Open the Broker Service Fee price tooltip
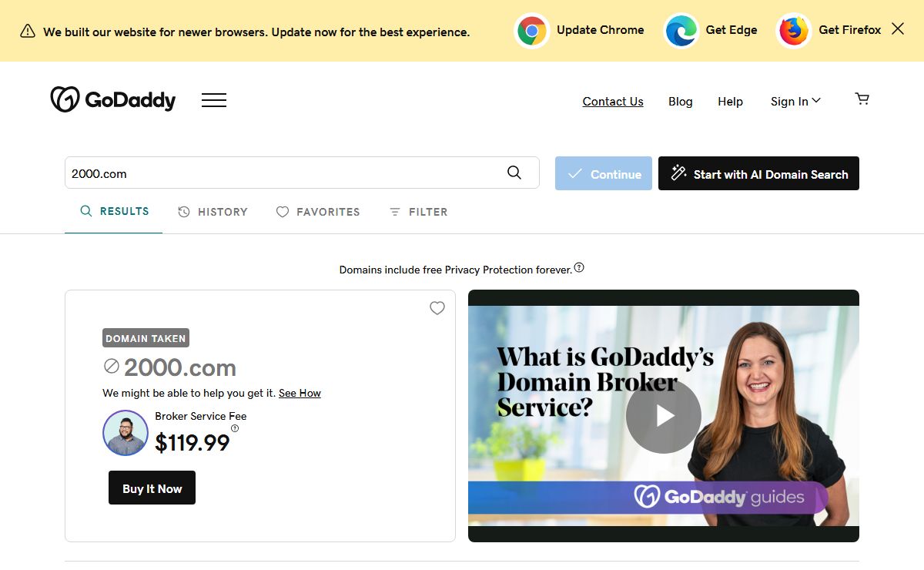Viewport: 924px width, 570px height. 235,428
